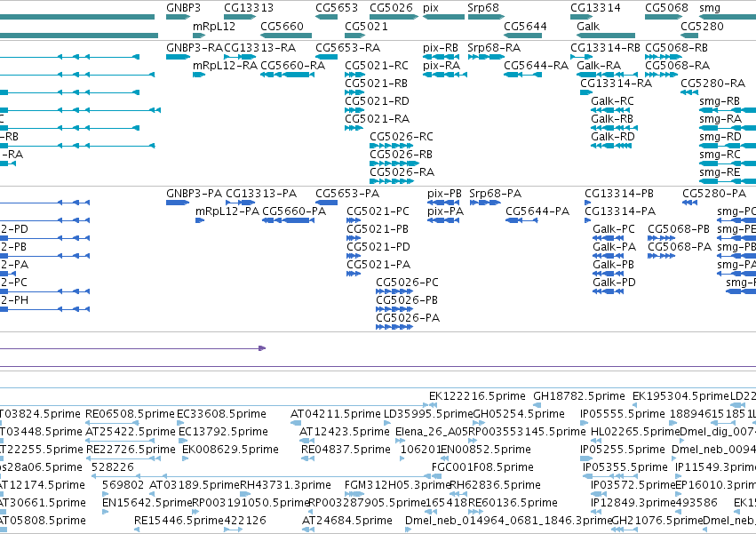Screen dimensions: 756x534
Task: Click the CG5653 gene label
Action: pyautogui.click(x=337, y=8)
